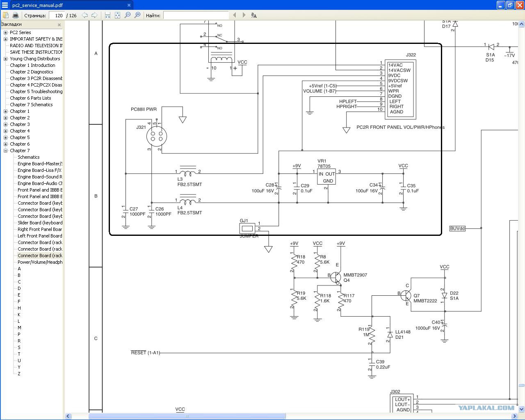Open Chapter 6 Parts Lists bookmark
The height and width of the screenshot is (420, 525).
pyautogui.click(x=30, y=98)
